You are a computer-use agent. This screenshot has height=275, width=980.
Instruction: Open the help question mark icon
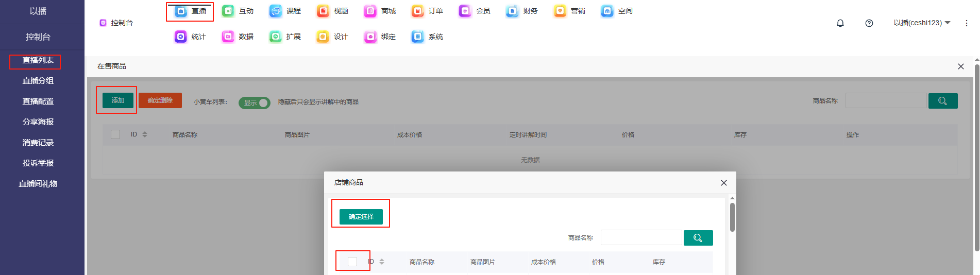(869, 23)
